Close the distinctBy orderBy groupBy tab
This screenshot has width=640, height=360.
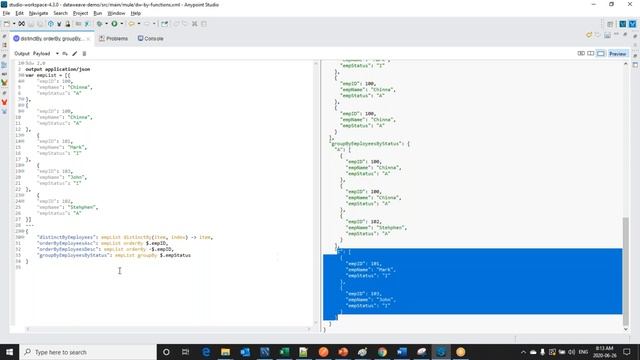pyautogui.click(x=88, y=39)
